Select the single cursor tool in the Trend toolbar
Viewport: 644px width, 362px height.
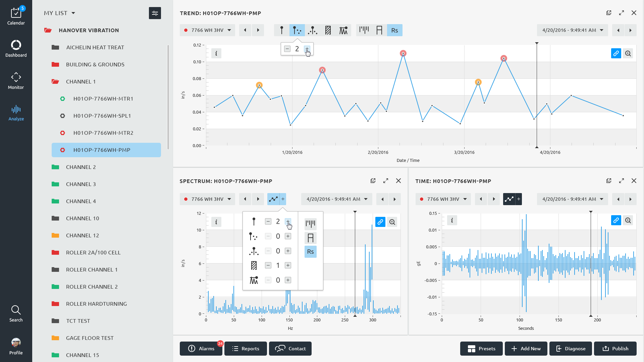click(x=282, y=30)
